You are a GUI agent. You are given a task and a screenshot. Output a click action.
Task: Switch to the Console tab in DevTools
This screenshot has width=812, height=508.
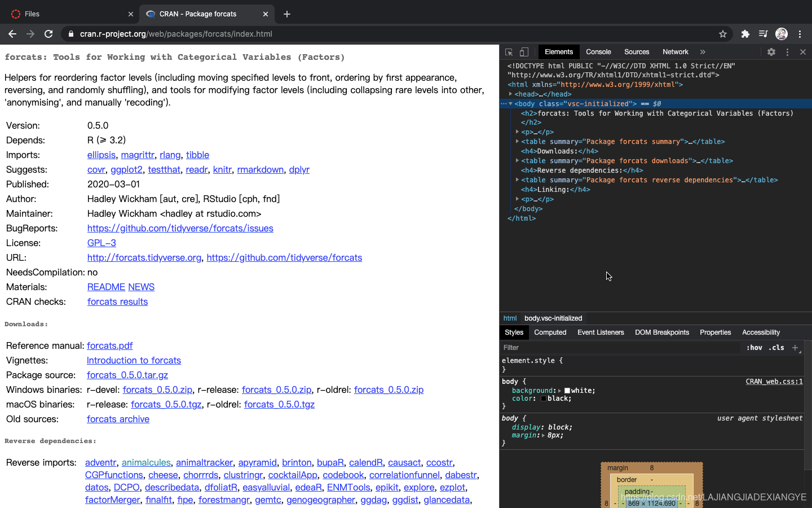click(598, 52)
